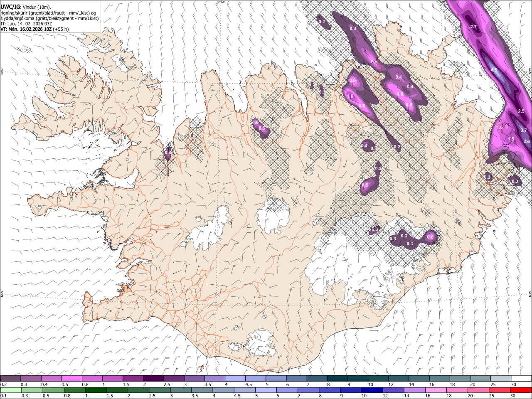
Task: Click the 'slydda/snjókoma' legend description line
Action: 49,18
